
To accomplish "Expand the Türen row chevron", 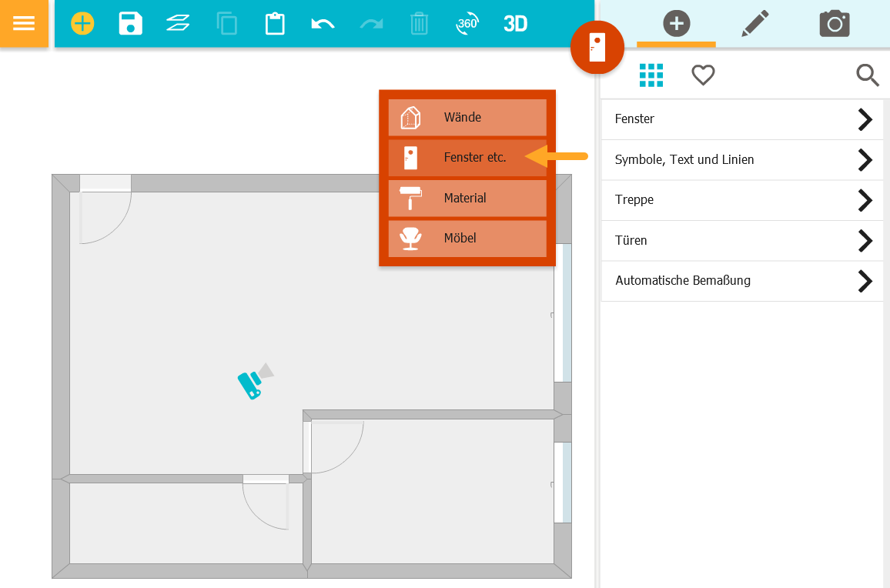I will pos(865,241).
